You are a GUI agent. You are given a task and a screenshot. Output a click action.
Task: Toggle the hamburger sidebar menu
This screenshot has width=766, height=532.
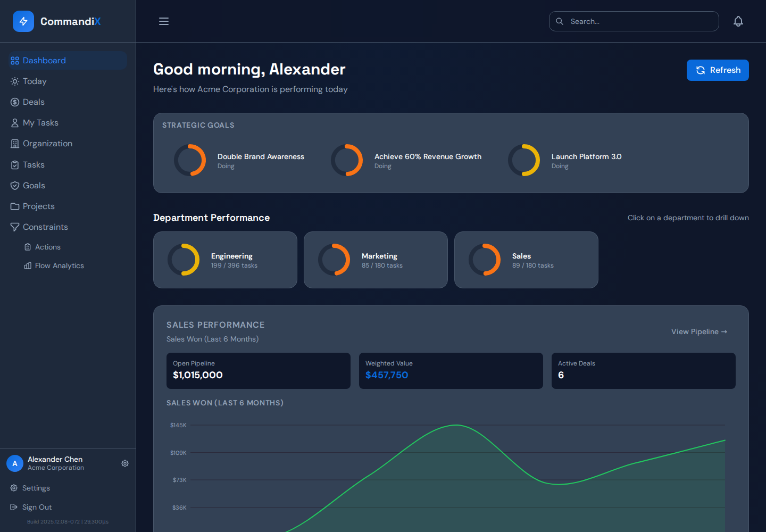tap(164, 21)
